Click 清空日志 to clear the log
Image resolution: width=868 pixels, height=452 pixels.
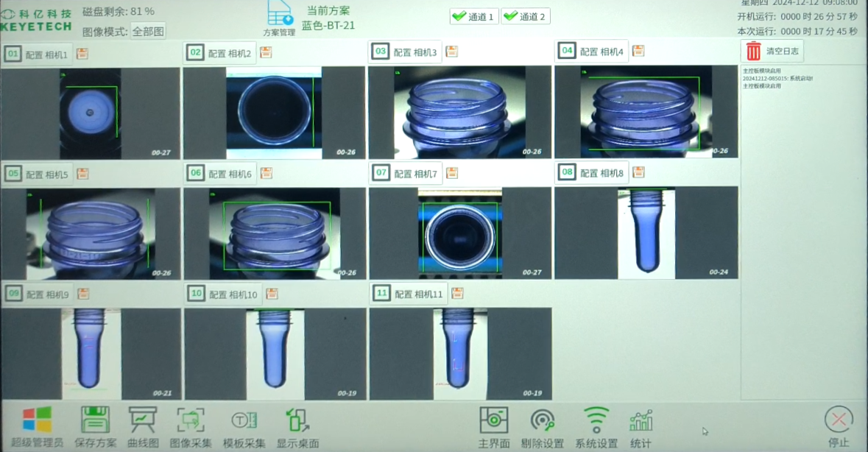pyautogui.click(x=772, y=52)
